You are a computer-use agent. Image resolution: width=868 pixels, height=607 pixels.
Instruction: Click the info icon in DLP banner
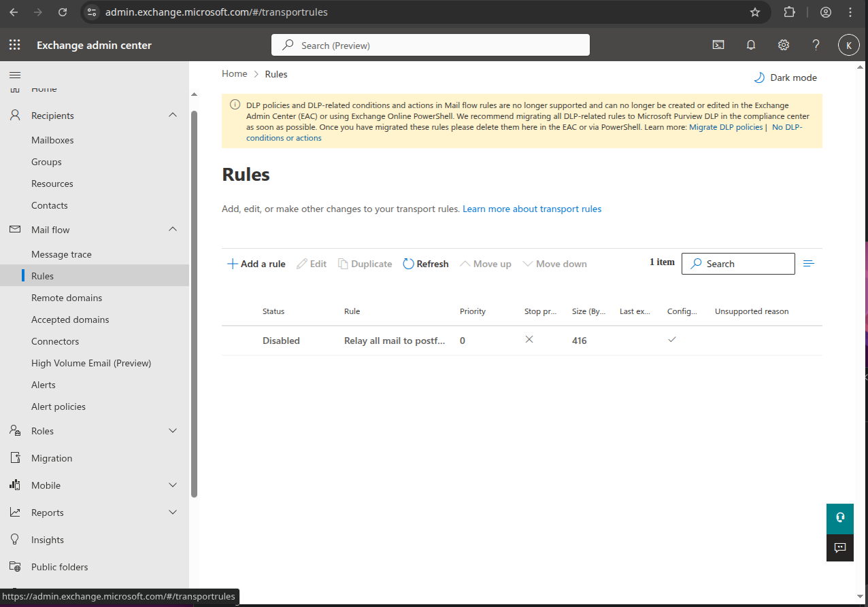pos(235,105)
